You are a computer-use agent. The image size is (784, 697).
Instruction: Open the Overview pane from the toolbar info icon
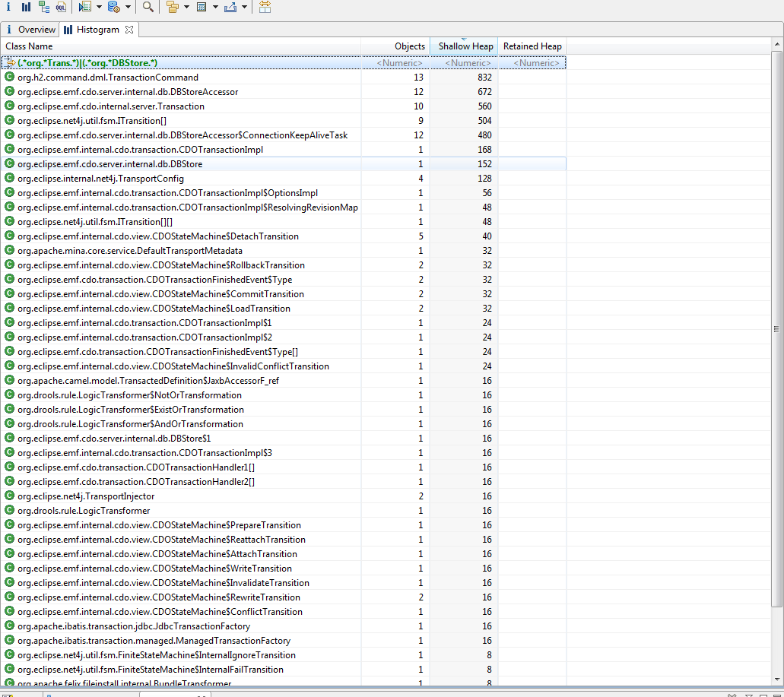click(x=8, y=7)
